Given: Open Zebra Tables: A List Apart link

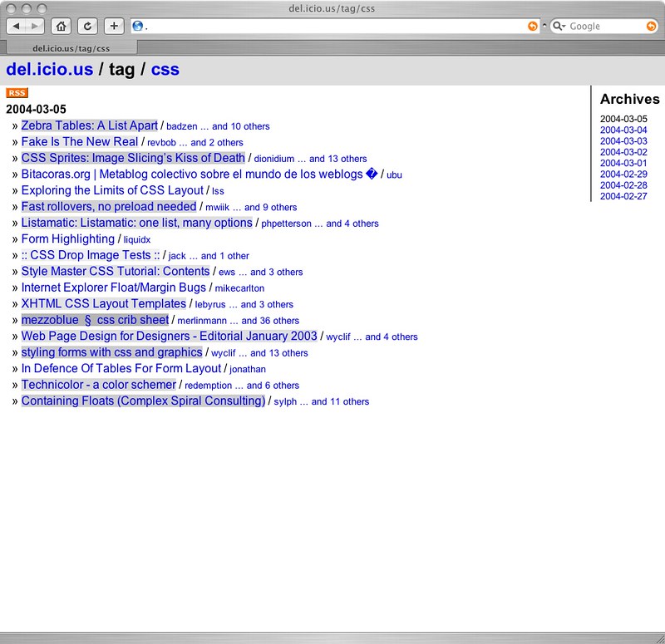Looking at the screenshot, I should (90, 125).
